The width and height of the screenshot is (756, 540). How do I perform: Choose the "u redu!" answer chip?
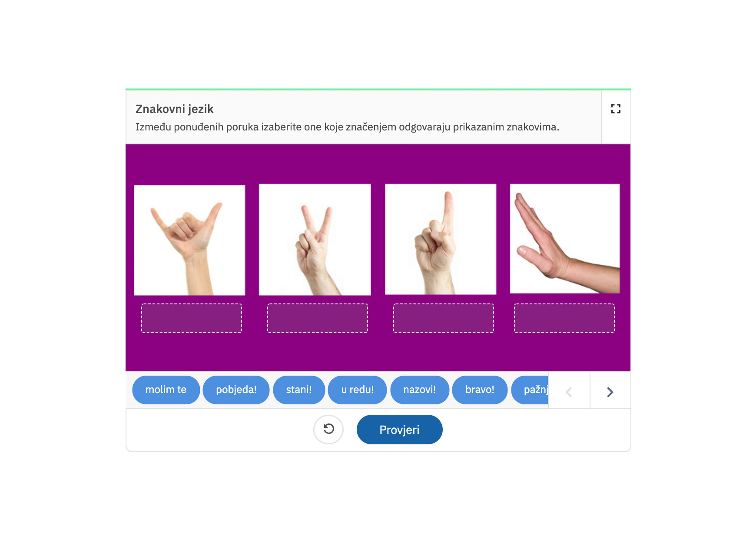[x=357, y=390]
